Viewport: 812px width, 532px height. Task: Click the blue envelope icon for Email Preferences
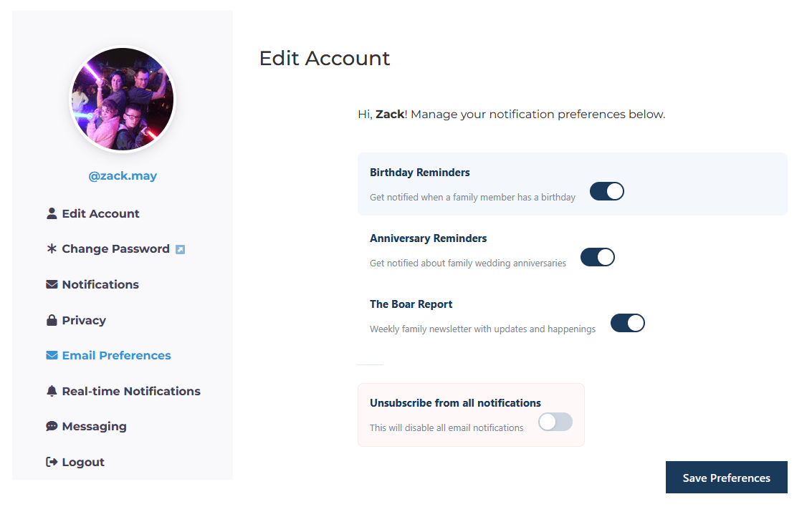[x=52, y=355]
